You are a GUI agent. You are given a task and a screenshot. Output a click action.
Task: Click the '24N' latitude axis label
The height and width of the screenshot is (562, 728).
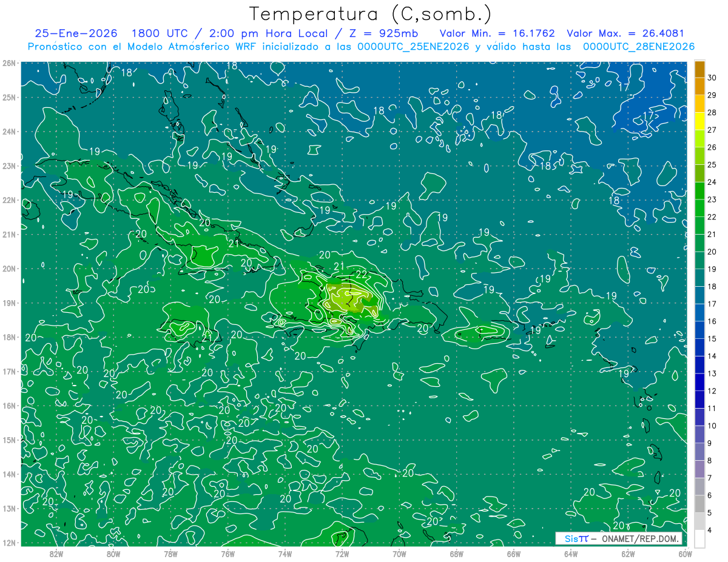(x=8, y=132)
